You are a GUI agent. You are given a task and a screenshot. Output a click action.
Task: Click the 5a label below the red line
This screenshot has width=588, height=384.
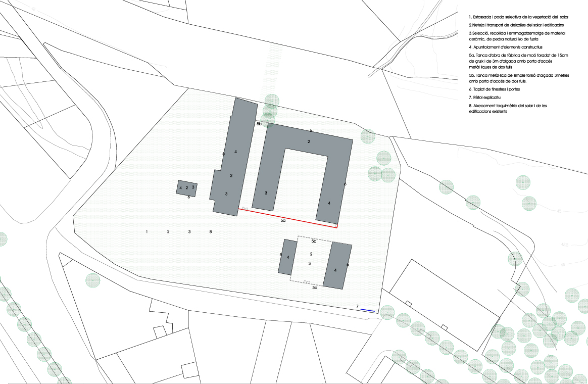click(x=283, y=221)
